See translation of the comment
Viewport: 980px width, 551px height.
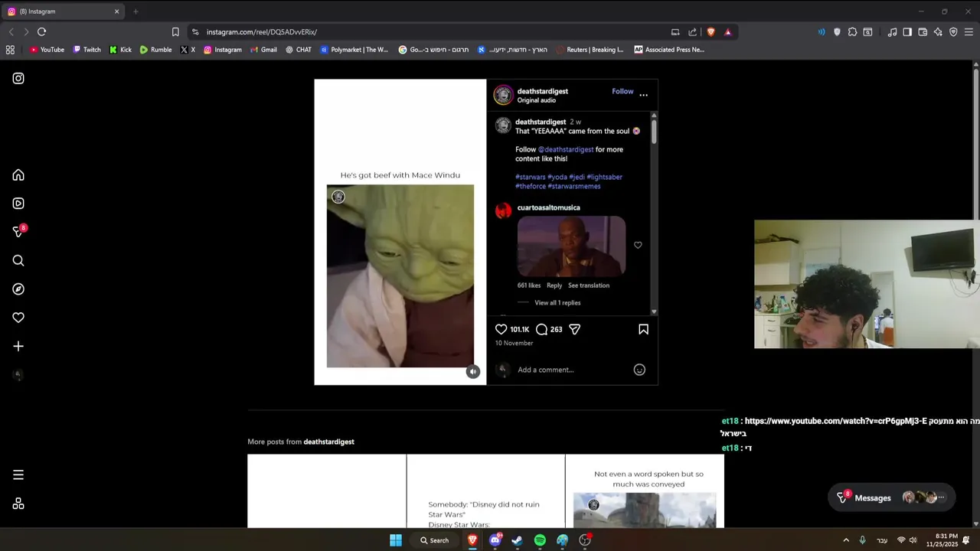tap(589, 285)
